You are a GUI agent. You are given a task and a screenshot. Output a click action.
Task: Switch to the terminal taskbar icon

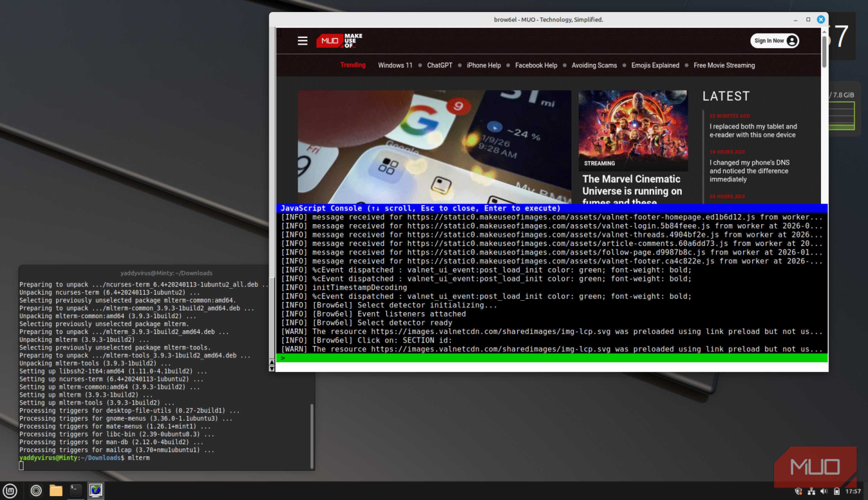pos(76,490)
